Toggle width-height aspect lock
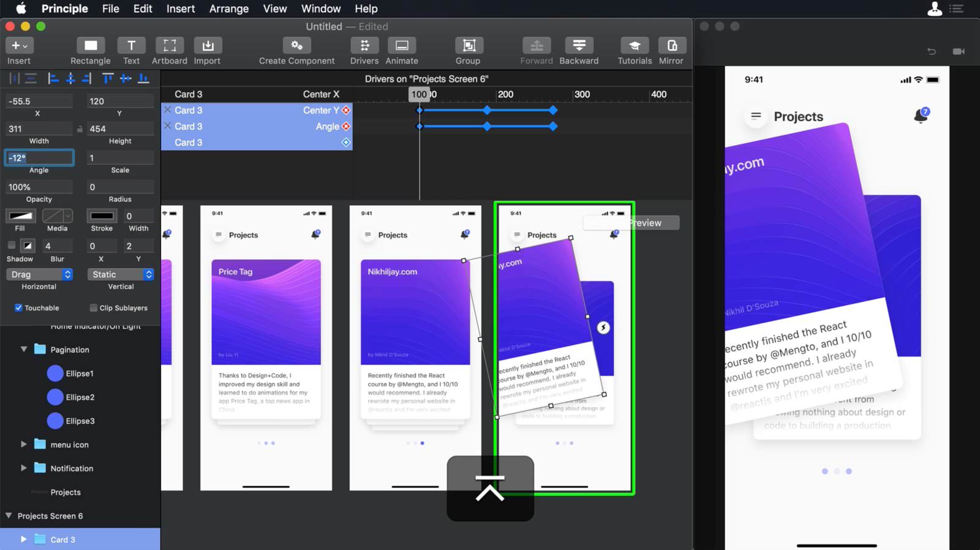The width and height of the screenshot is (980, 550). (x=80, y=129)
